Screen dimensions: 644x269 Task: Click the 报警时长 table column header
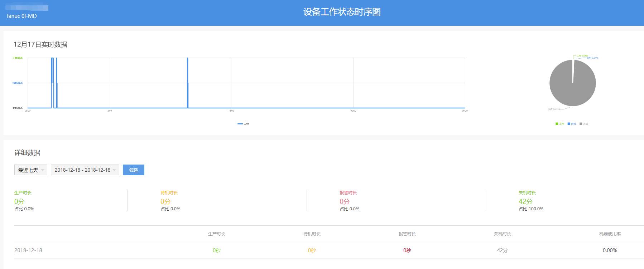pyautogui.click(x=407, y=234)
